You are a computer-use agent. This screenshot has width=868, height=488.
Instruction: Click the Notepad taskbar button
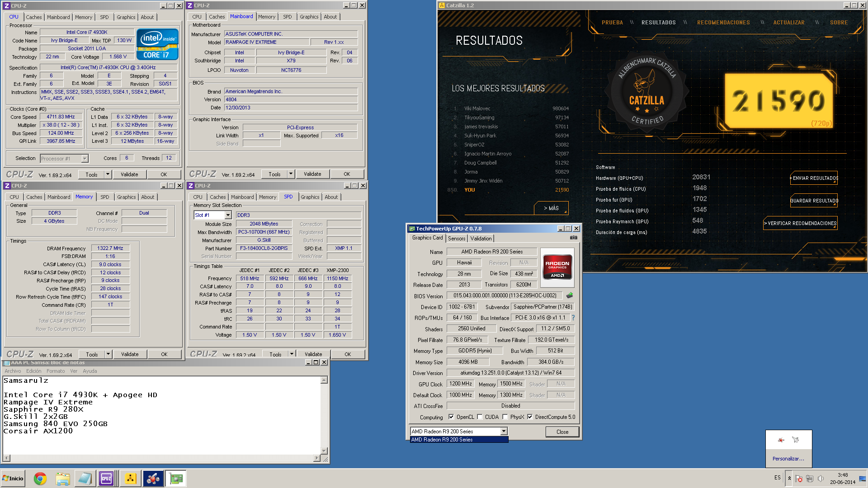85,479
